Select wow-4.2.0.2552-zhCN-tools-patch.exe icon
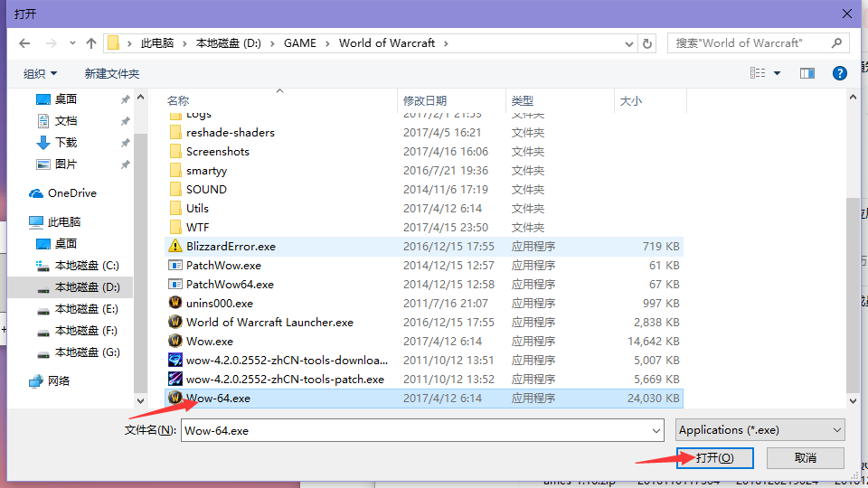 [x=175, y=379]
